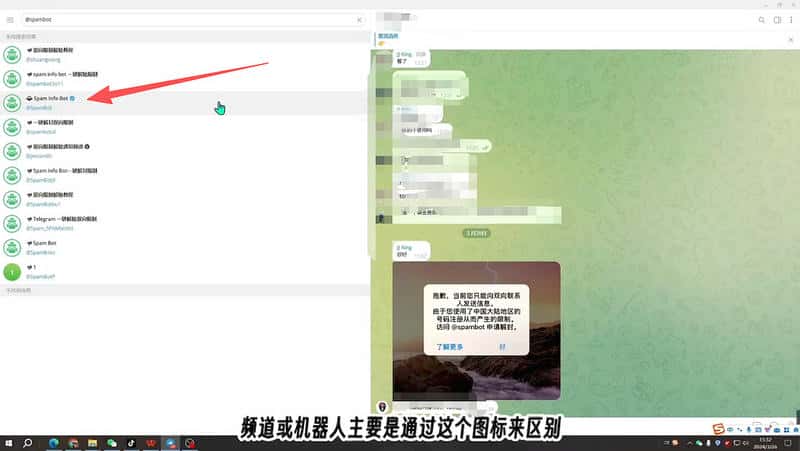Viewport: 800px width, 451px height.
Task: Open Microsoft Edge from the taskbar
Action: pos(54,443)
